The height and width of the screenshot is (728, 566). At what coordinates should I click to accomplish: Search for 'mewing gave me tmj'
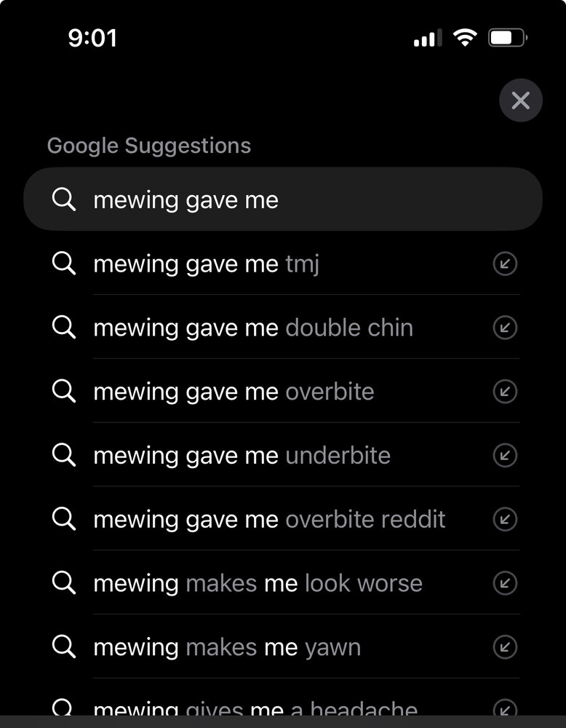pyautogui.click(x=207, y=264)
